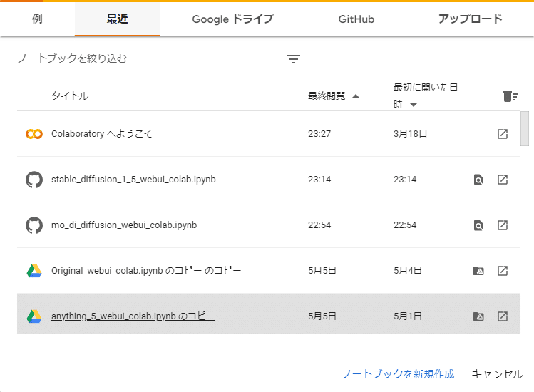Screen dimensions: 534x392
Task: Click the 5月4日 first opened date
Action: (x=408, y=271)
